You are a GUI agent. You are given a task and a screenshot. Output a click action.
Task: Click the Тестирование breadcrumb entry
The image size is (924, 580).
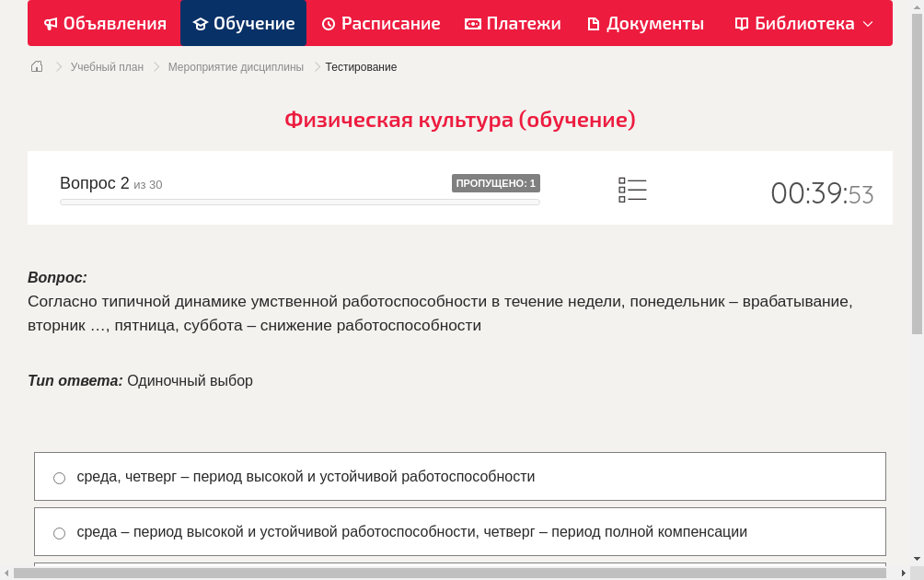click(x=360, y=66)
